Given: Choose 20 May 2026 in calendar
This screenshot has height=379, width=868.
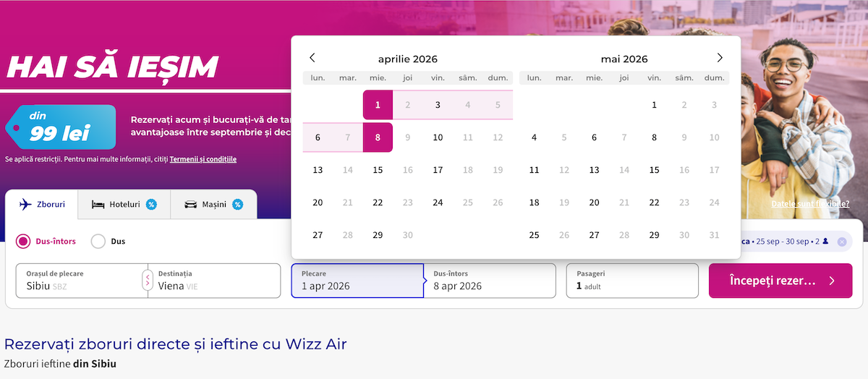Looking at the screenshot, I should tap(594, 203).
